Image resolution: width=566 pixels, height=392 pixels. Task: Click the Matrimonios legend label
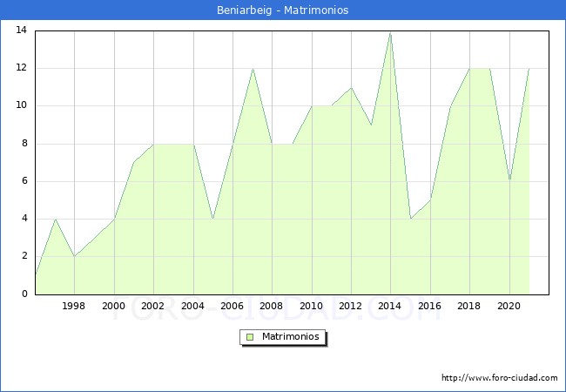point(291,337)
